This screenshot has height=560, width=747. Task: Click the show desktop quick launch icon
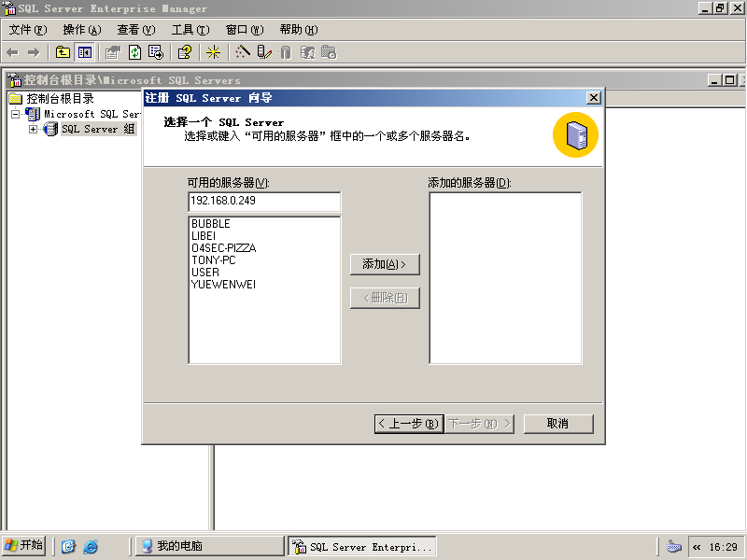pos(68,546)
